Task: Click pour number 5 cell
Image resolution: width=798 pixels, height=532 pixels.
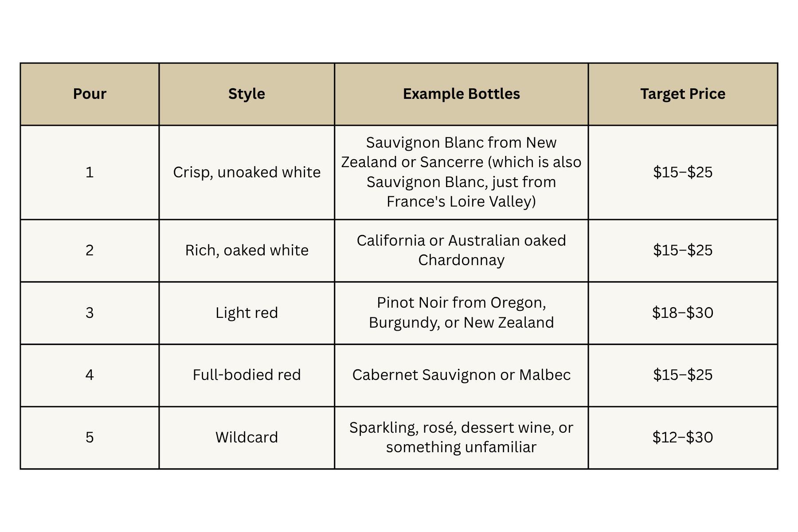Action: [x=90, y=438]
